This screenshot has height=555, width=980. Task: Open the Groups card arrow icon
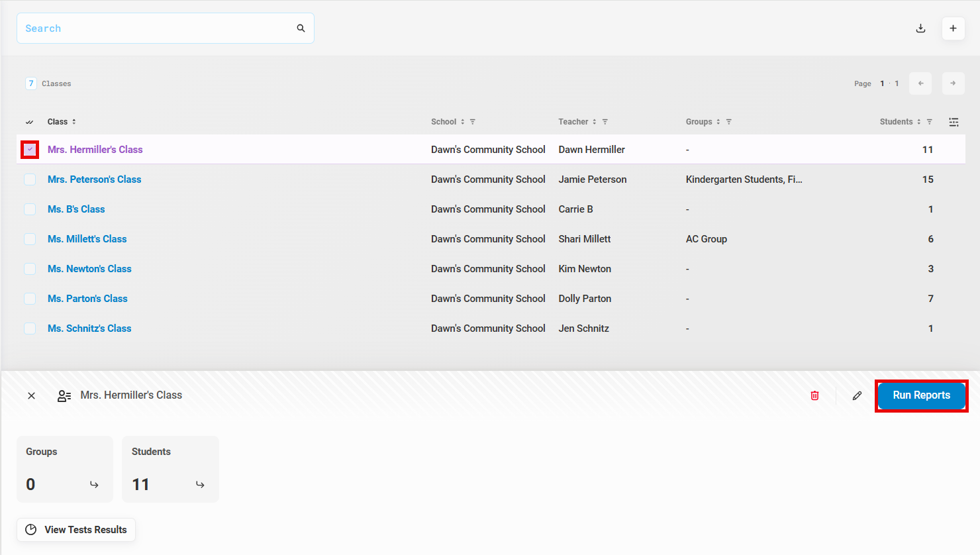94,485
